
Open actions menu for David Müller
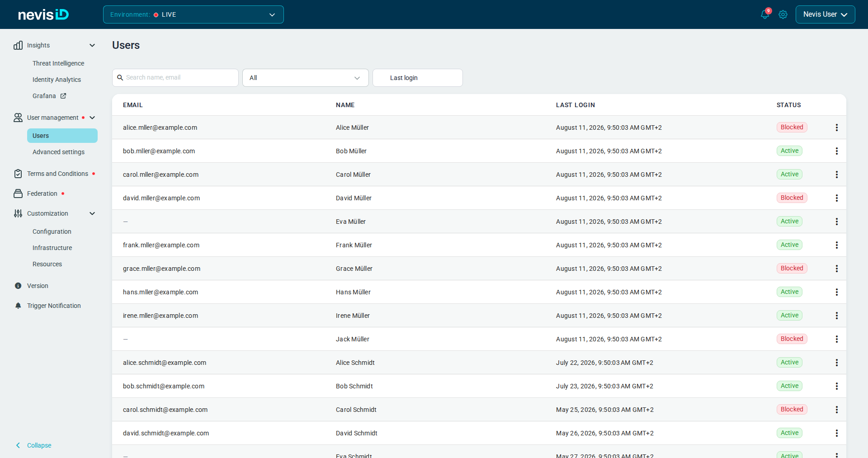(x=837, y=198)
